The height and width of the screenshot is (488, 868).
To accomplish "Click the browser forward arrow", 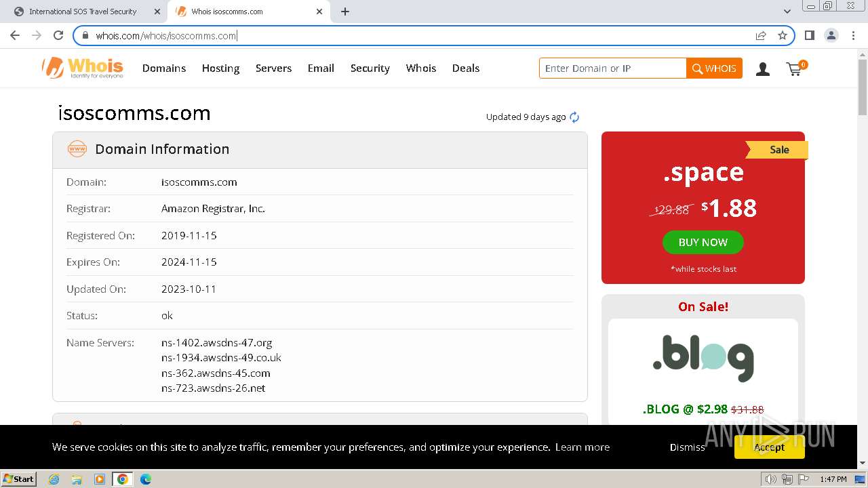I will 37,35.
